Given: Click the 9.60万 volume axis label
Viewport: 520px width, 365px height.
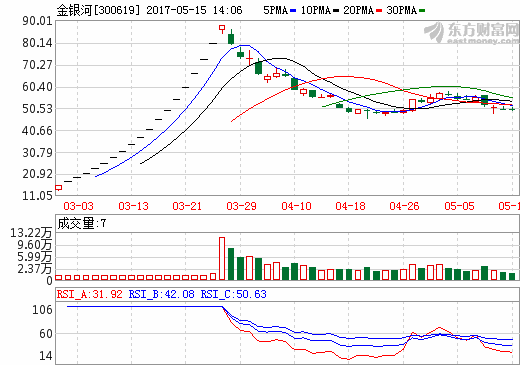Looking at the screenshot, I should [35, 245].
